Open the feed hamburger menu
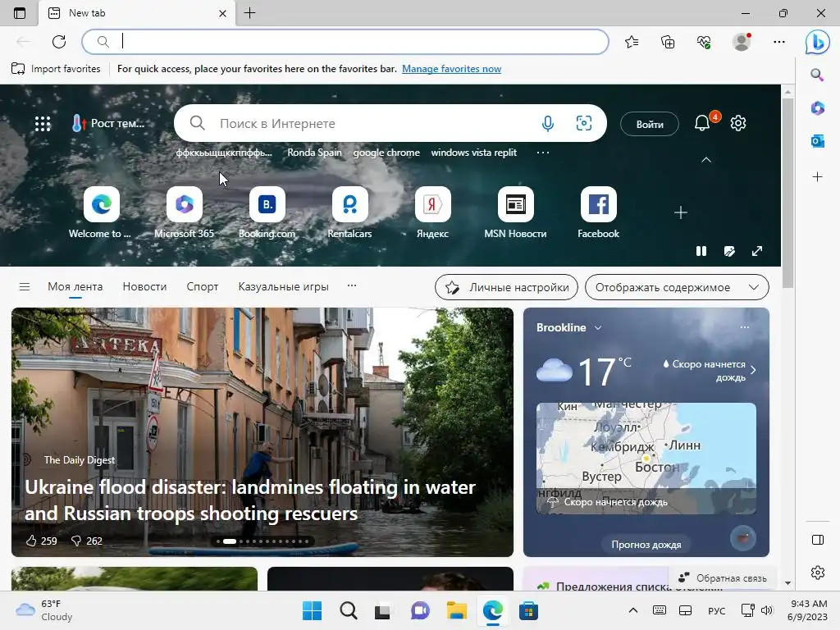Screen dimensions: 840x630 click(25, 286)
